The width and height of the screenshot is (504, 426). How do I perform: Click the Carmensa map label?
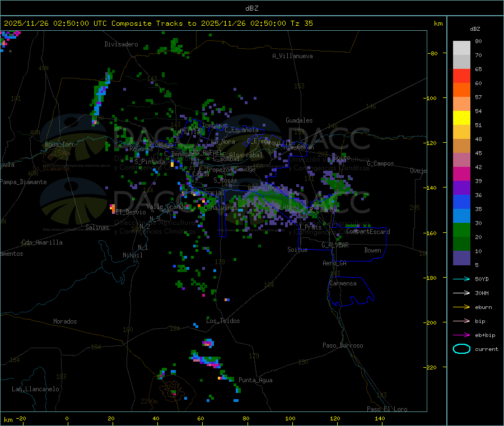pos(343,283)
